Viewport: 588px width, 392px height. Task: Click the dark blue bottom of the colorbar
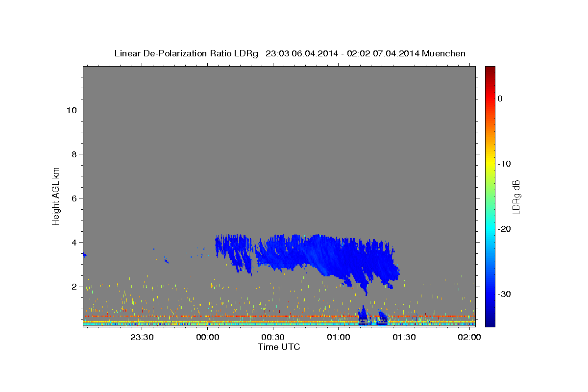click(490, 322)
